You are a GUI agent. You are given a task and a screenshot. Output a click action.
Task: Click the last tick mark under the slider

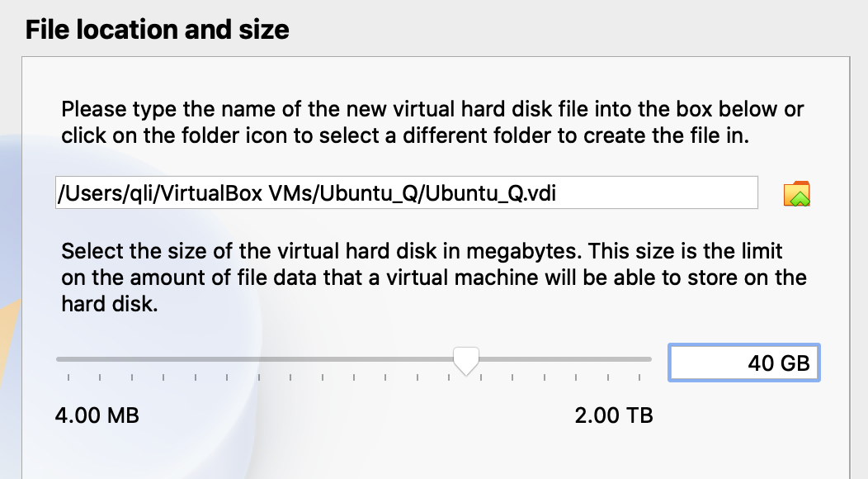[x=639, y=377]
